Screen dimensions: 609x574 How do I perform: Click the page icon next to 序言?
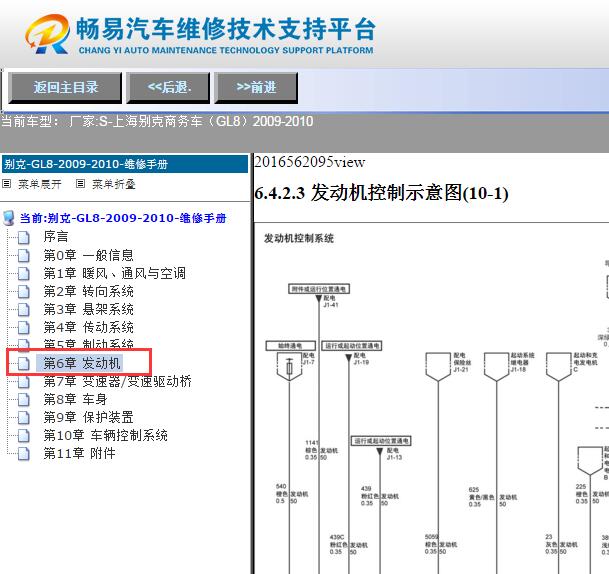[x=24, y=237]
